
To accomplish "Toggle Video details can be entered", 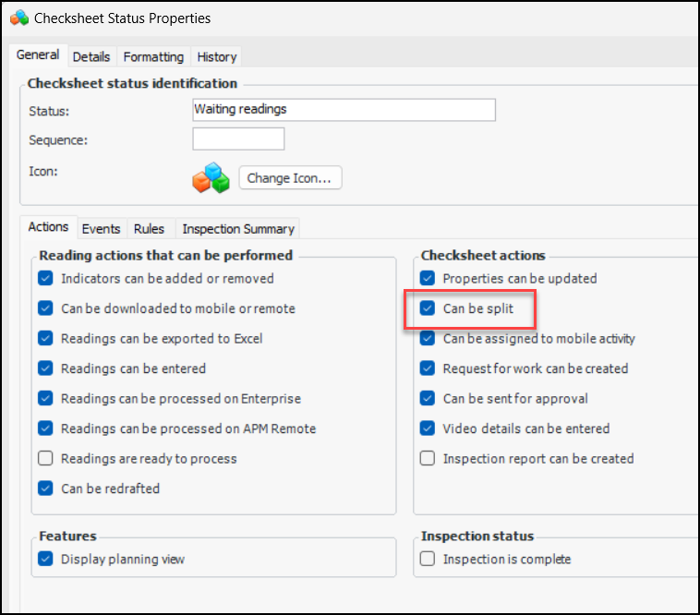I will pos(428,428).
